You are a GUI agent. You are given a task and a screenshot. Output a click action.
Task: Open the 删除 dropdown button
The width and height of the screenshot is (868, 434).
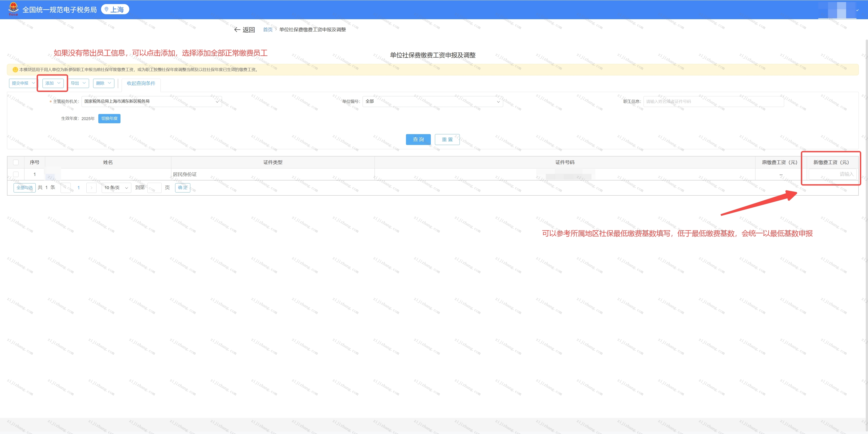(104, 83)
